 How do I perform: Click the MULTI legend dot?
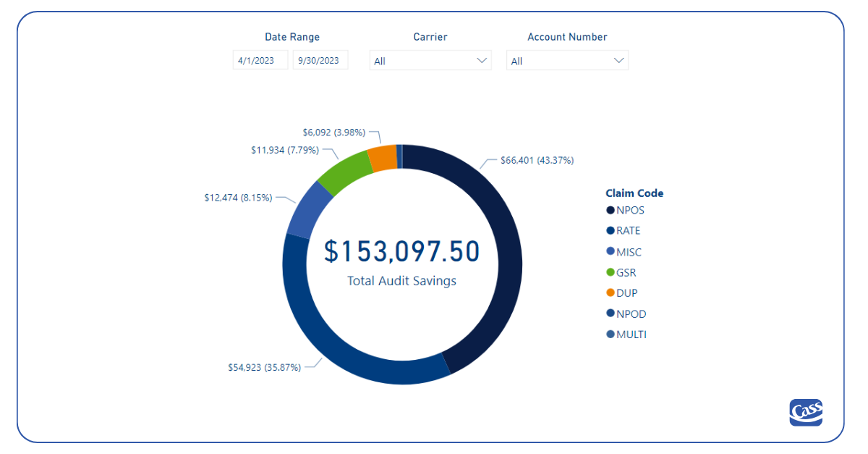(x=609, y=334)
